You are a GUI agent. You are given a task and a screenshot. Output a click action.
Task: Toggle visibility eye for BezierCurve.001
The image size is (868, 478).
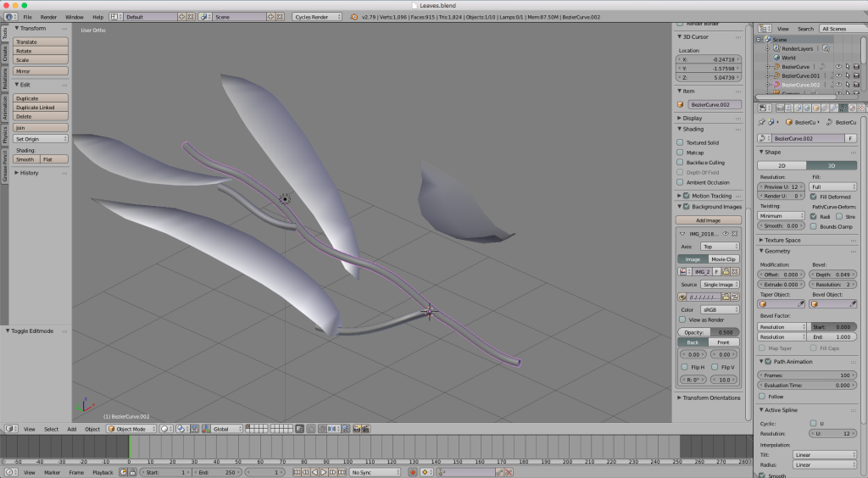pyautogui.click(x=838, y=75)
